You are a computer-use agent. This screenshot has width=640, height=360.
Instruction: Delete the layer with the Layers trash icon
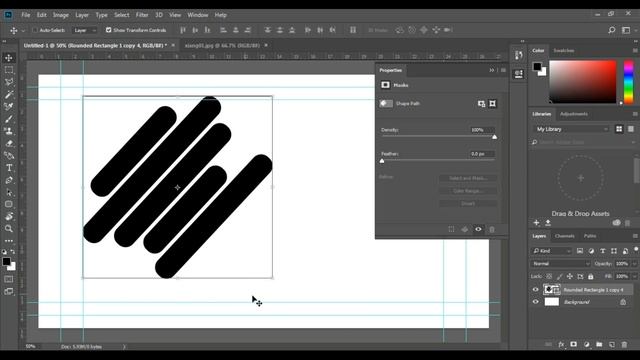click(x=624, y=344)
